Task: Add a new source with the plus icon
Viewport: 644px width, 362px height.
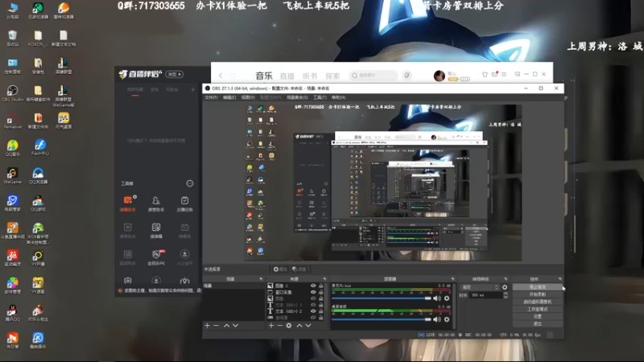Action: pyautogui.click(x=271, y=326)
